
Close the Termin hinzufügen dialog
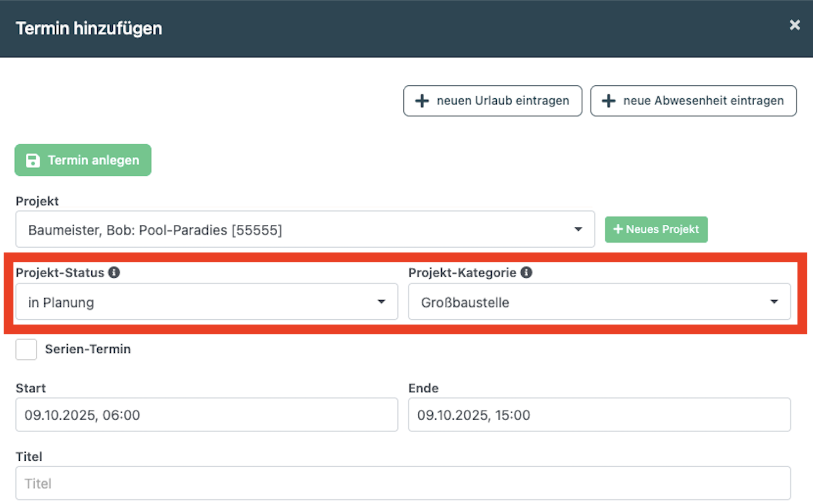click(x=794, y=25)
